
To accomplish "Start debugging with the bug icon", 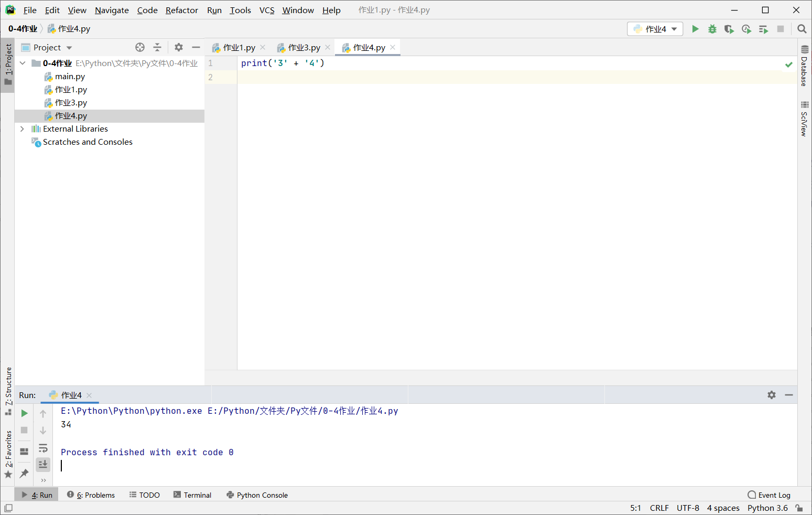I will (712, 29).
